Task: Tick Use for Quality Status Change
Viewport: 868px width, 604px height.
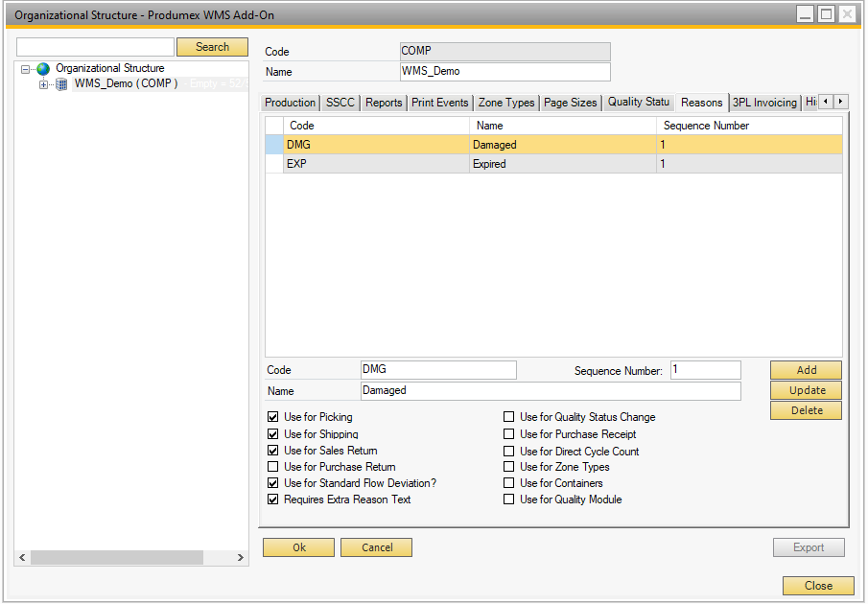Action: tap(509, 417)
